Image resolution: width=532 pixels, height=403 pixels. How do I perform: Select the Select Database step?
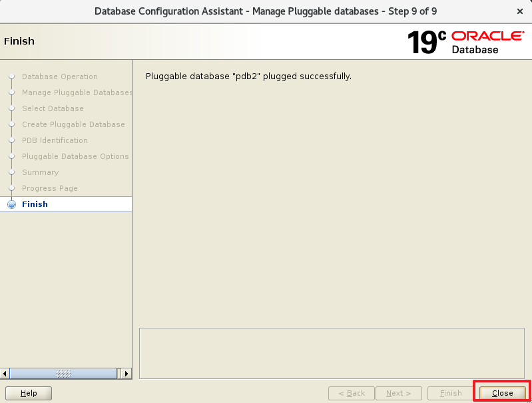53,108
